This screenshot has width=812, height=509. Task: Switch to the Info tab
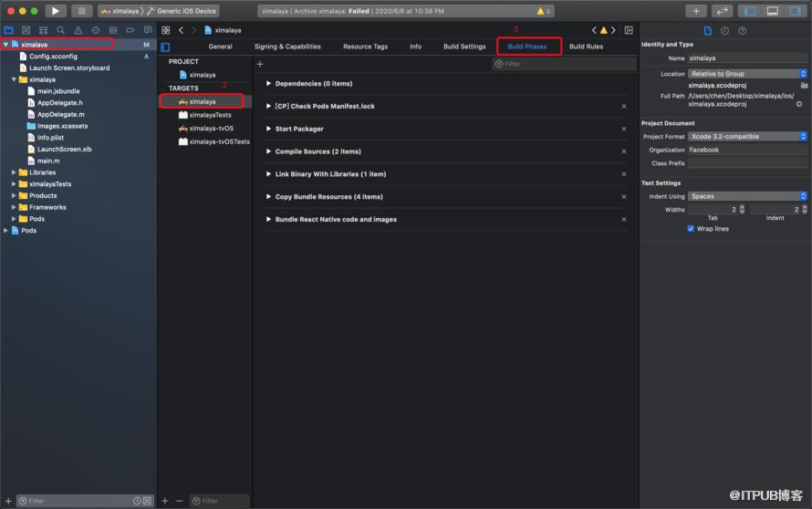(415, 47)
